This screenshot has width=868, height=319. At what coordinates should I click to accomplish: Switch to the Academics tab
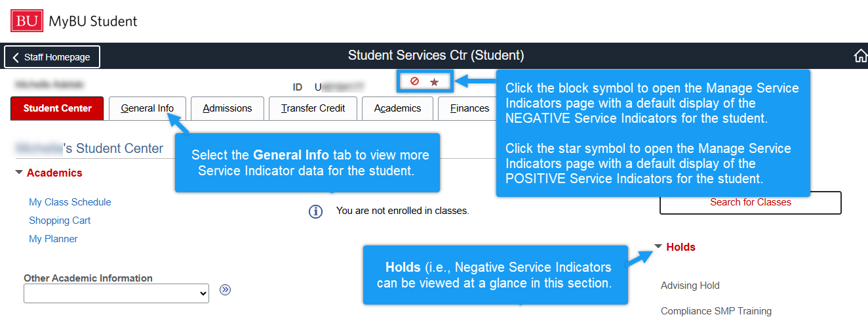(397, 108)
